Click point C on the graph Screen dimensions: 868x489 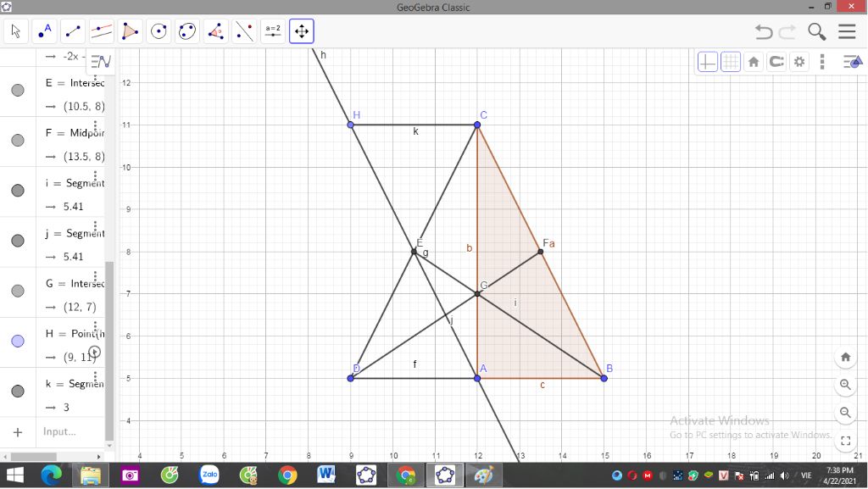point(477,125)
